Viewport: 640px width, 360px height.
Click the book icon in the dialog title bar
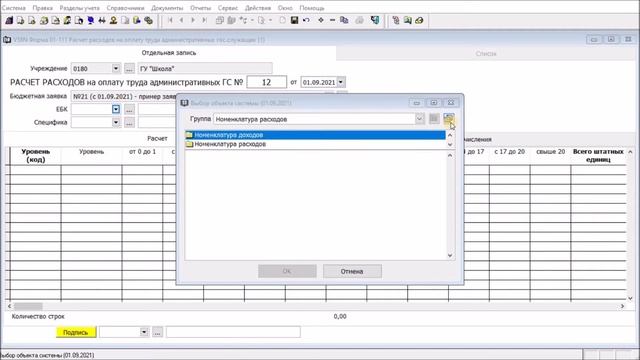pos(184,103)
